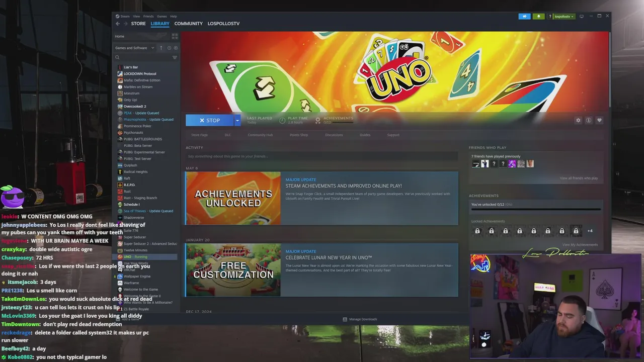Click the achievements gear badge icon
Screen dimensions: 644x362
(x=317, y=120)
